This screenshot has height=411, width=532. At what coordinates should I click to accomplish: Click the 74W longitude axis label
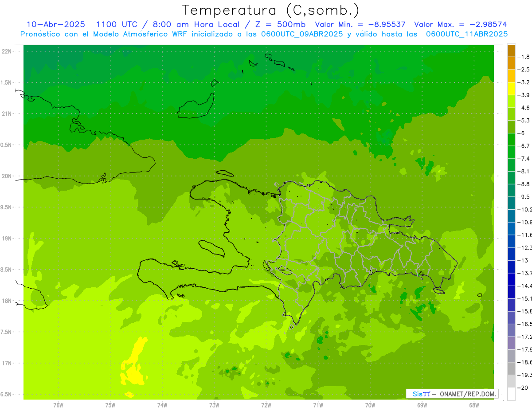pyautogui.click(x=162, y=405)
